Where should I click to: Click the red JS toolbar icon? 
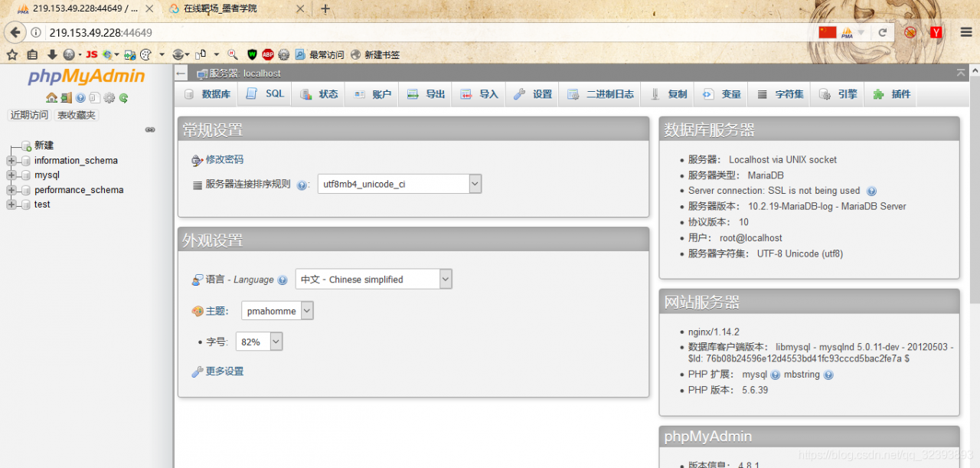coord(91,54)
